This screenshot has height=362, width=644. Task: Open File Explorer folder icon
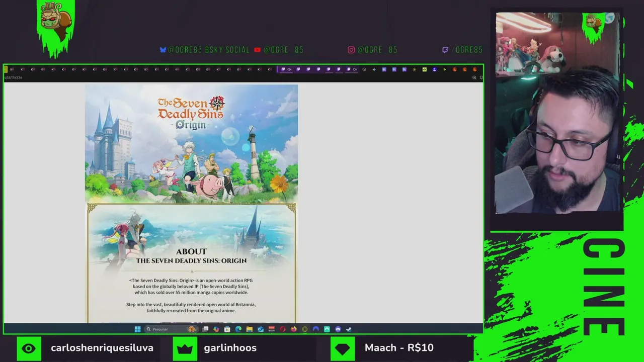[x=250, y=329]
